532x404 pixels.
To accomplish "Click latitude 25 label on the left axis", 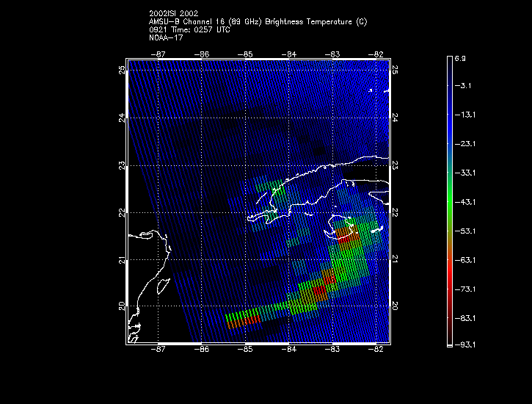I will click(x=122, y=71).
